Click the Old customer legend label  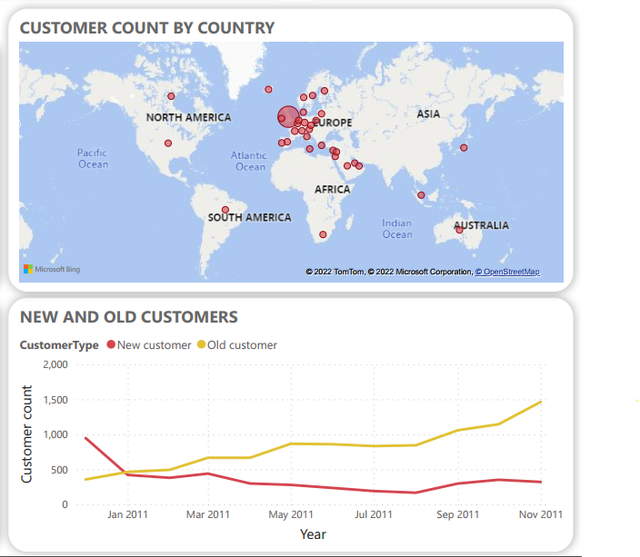click(x=242, y=345)
